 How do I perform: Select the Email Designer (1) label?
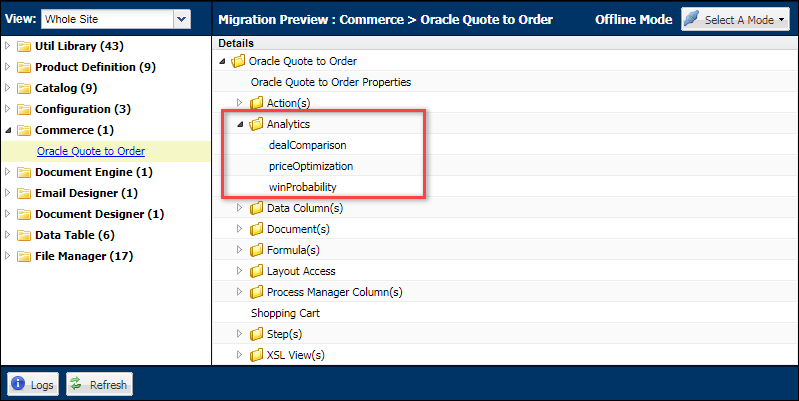click(x=87, y=193)
